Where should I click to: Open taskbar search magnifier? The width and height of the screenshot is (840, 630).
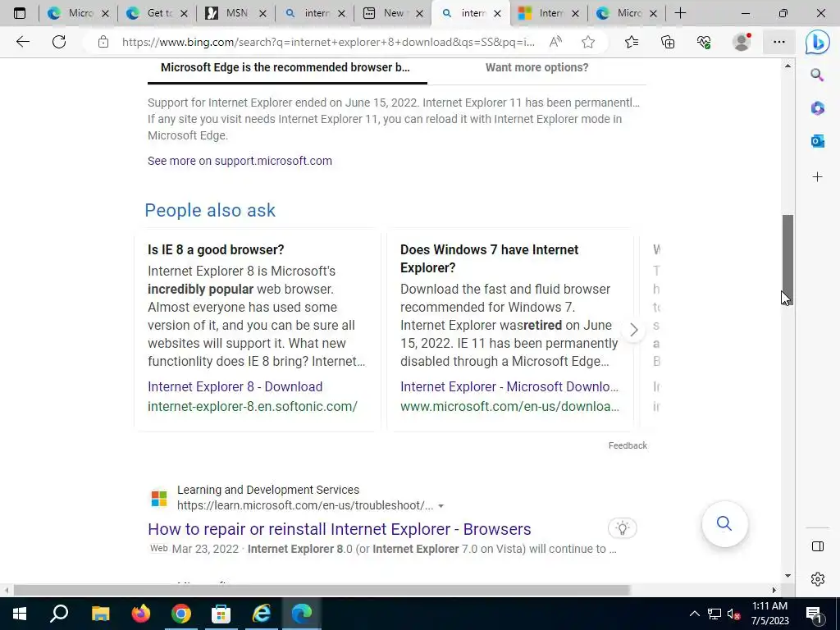pyautogui.click(x=59, y=614)
